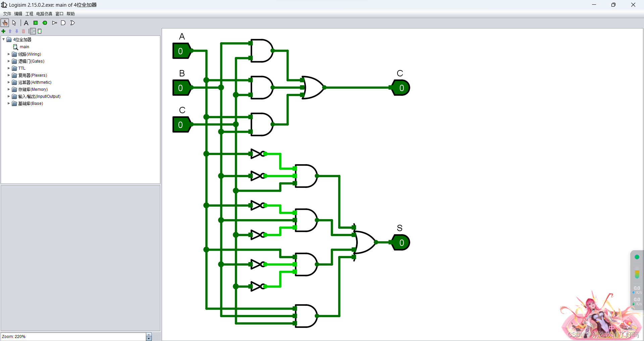Image resolution: width=644 pixels, height=341 pixels.
Task: Open the 窗口 menu
Action: click(59, 14)
